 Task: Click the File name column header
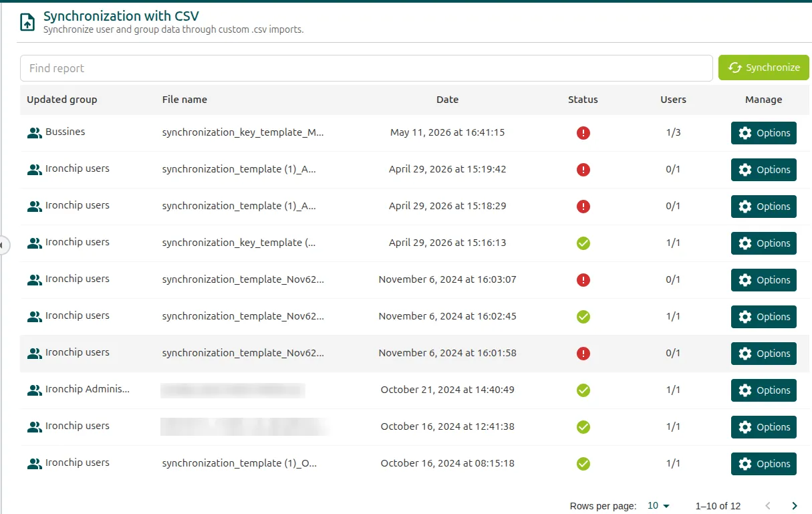click(x=184, y=100)
